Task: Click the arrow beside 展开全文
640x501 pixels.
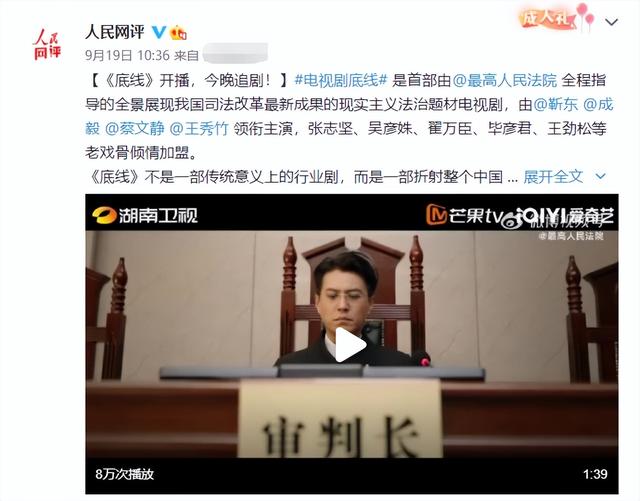Action: click(x=600, y=177)
